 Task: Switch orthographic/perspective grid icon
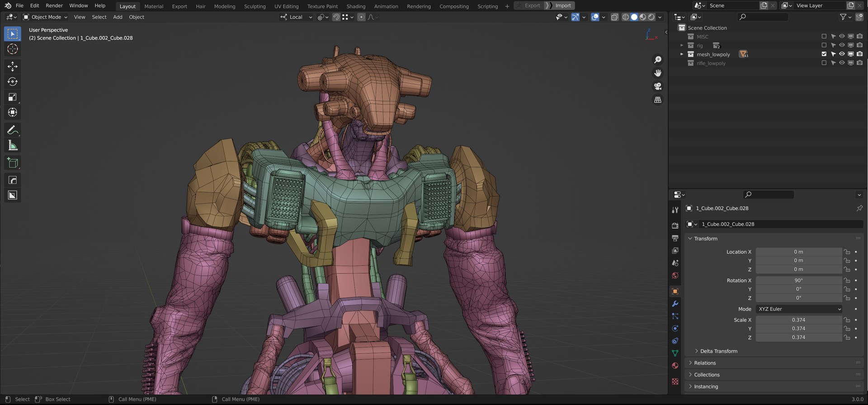pyautogui.click(x=658, y=100)
